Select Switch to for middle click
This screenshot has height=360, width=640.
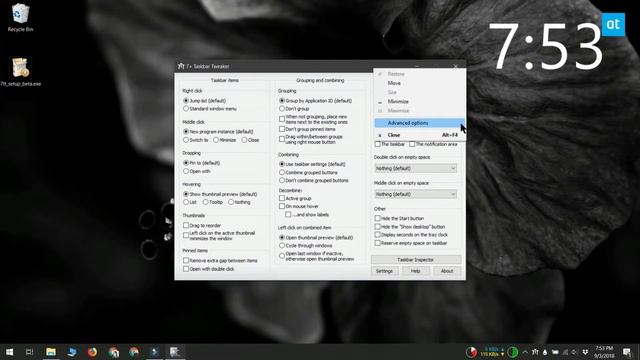pyautogui.click(x=196, y=140)
